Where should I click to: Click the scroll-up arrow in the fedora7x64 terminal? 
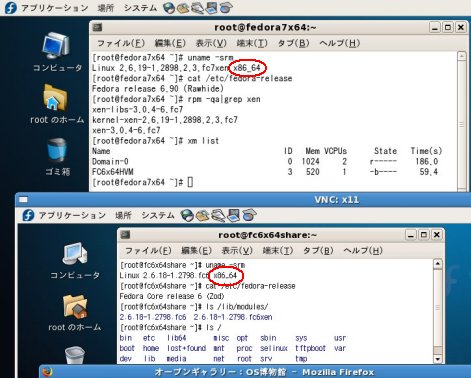point(462,56)
